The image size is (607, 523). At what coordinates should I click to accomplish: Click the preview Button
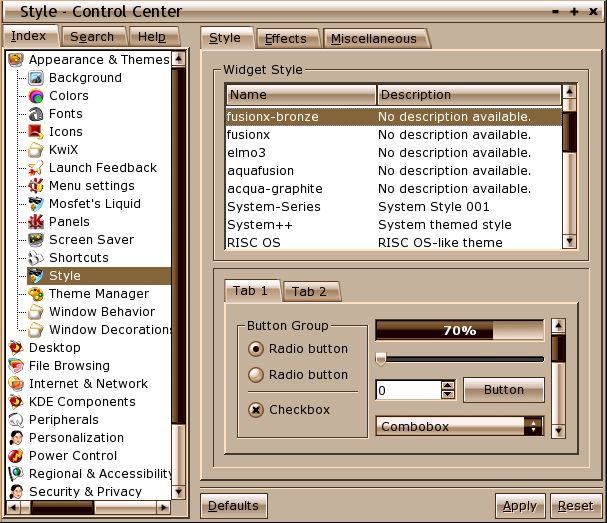504,390
